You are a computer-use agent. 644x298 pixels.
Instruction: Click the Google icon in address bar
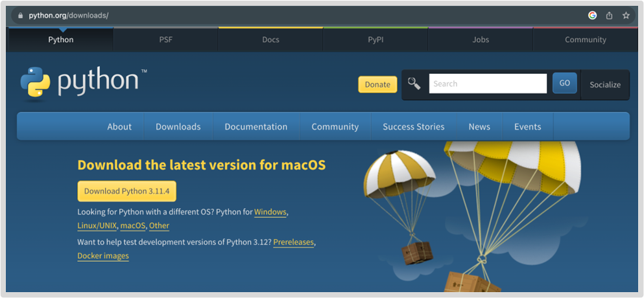click(592, 16)
